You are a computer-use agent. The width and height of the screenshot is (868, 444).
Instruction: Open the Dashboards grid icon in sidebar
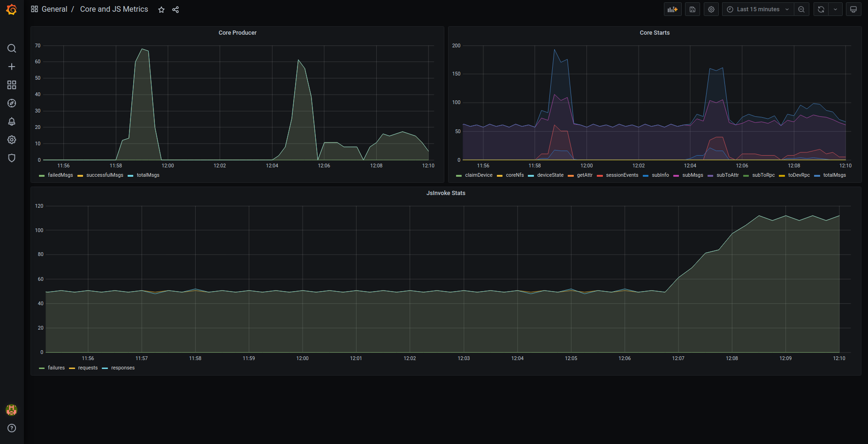12,85
